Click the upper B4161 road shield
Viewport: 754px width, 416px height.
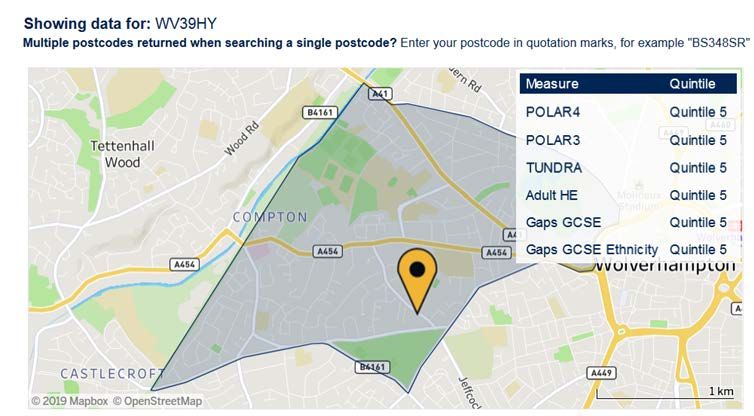(x=320, y=113)
